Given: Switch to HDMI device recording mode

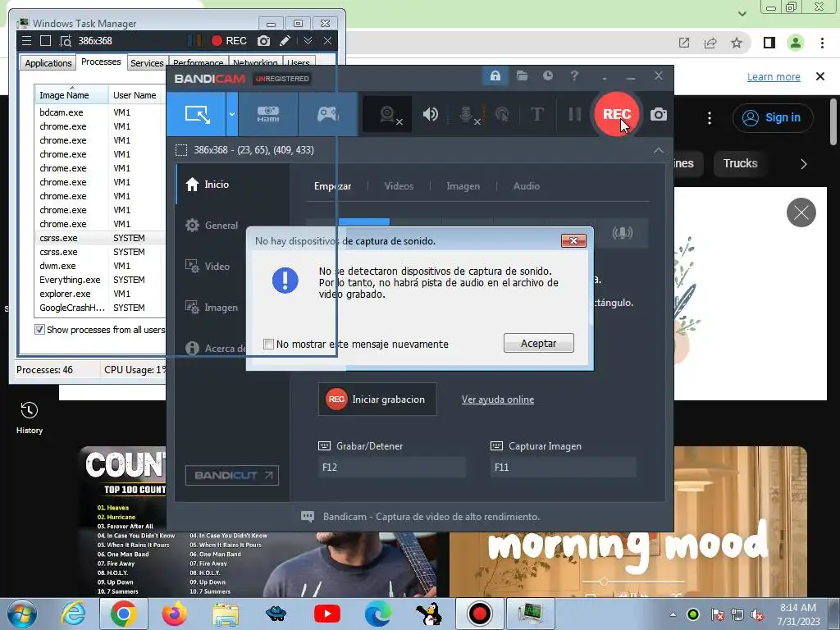Looking at the screenshot, I should (268, 114).
